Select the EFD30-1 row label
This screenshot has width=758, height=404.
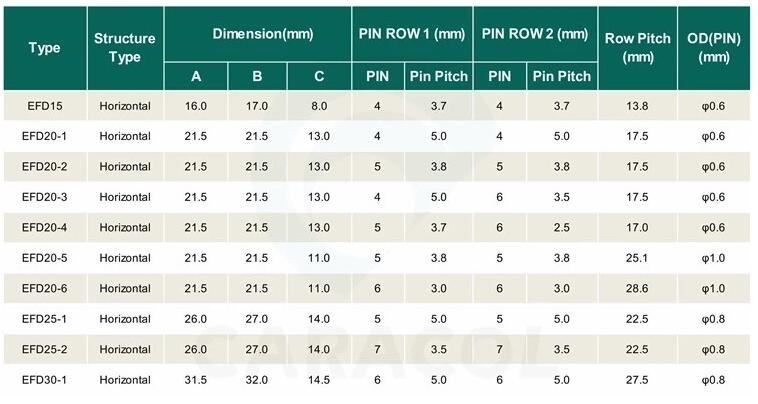tap(44, 381)
